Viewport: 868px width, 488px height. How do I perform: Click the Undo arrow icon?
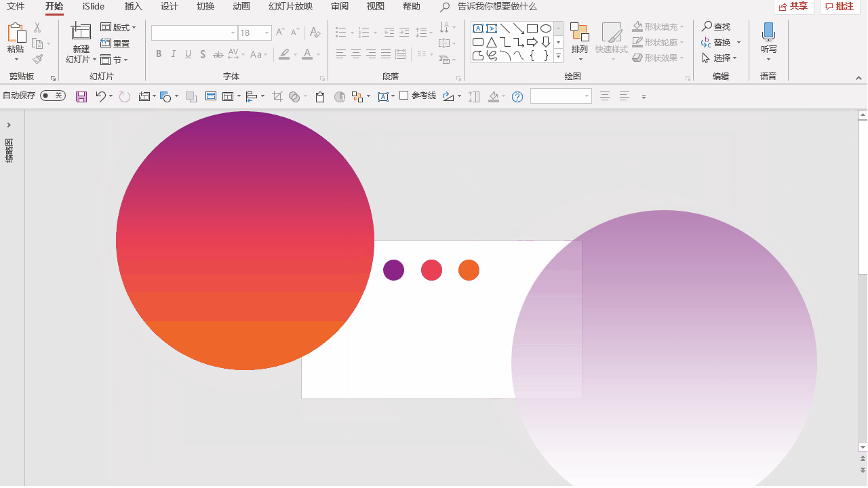pyautogui.click(x=100, y=97)
